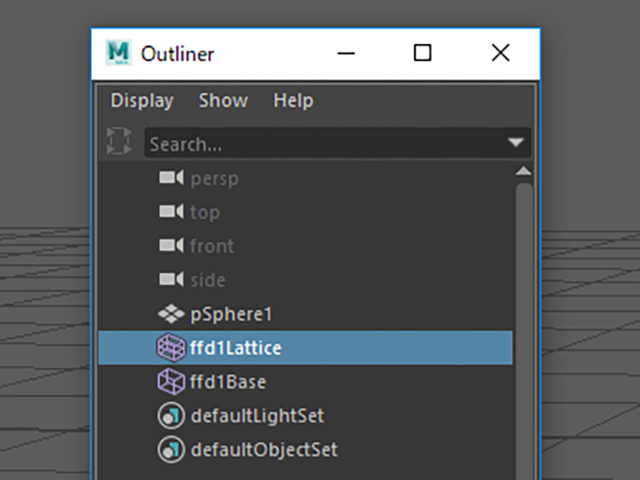
Task: Click the top camera icon
Action: (171, 211)
